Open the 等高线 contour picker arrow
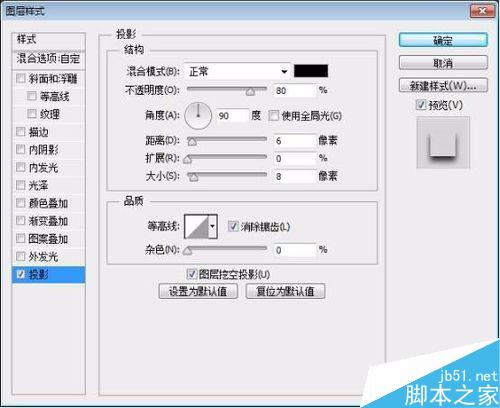The image size is (500, 408). click(x=213, y=227)
